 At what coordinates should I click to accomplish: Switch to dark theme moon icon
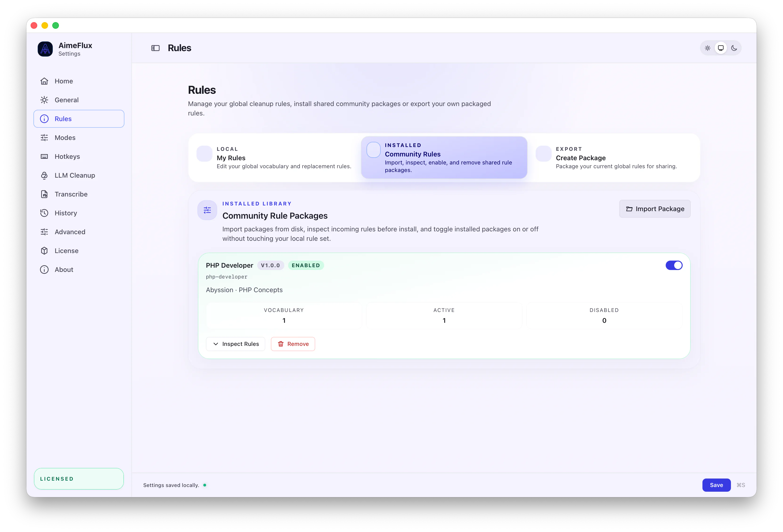(734, 48)
